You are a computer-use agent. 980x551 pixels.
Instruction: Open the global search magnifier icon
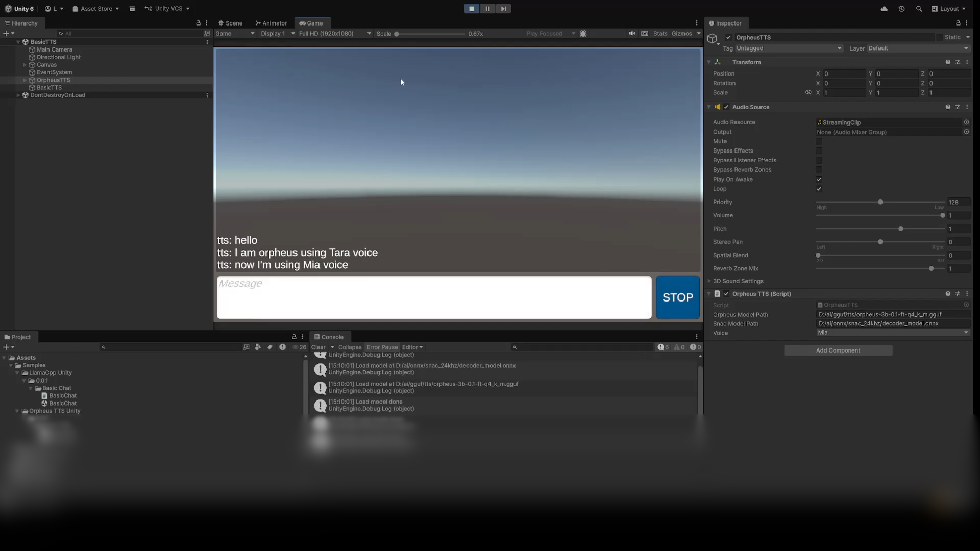click(x=919, y=9)
